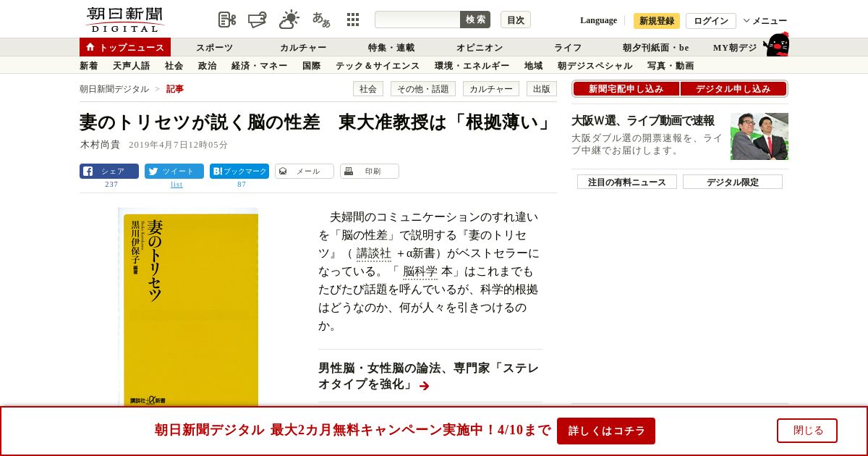Go to 社会 in sub navigation
The width and height of the screenshot is (868, 456).
click(174, 66)
